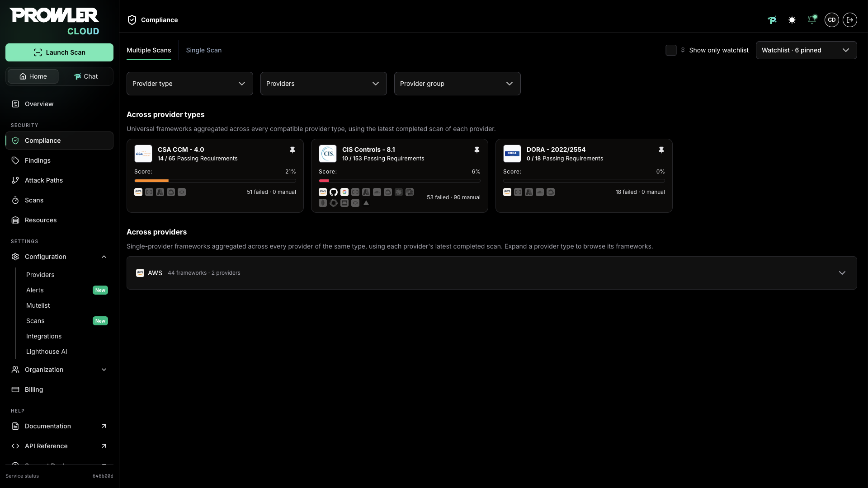Screen dimensions: 868x488
Task: Click the Organization people icon
Action: click(x=15, y=370)
